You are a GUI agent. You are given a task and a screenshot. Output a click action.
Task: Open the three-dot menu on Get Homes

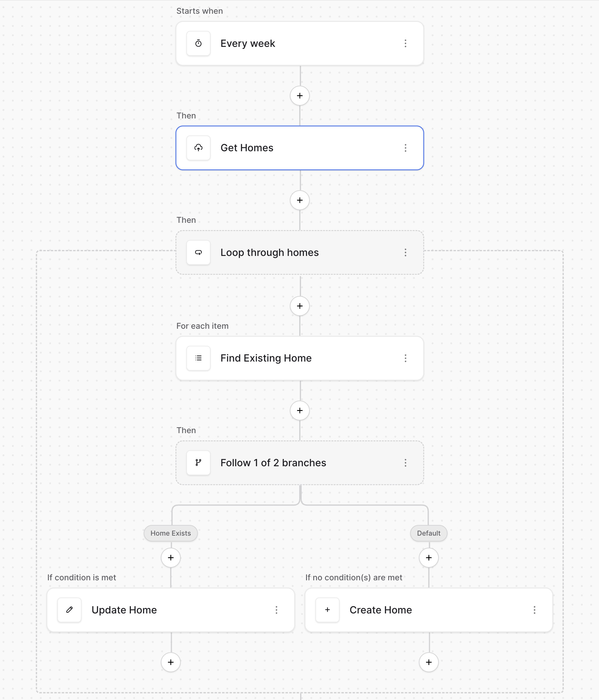pos(405,148)
